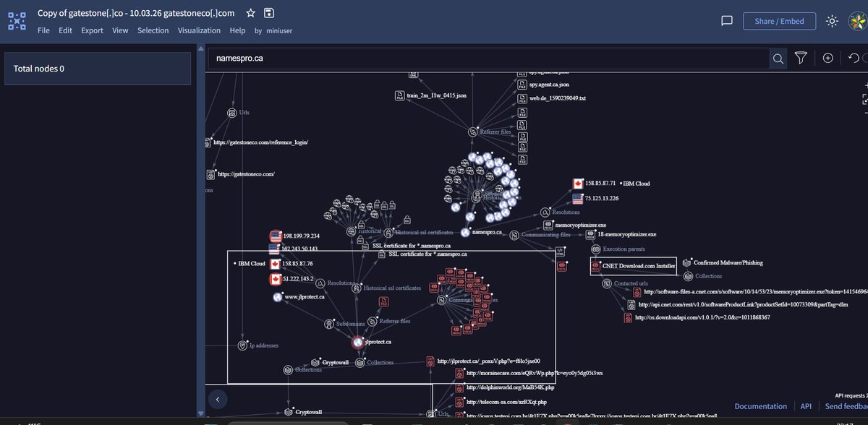Select the namespro.ca domain node

tap(465, 233)
